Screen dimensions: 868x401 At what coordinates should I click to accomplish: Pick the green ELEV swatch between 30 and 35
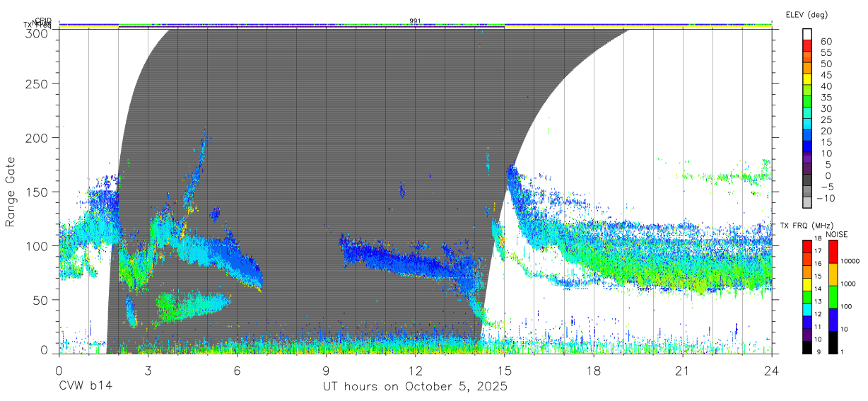(808, 103)
